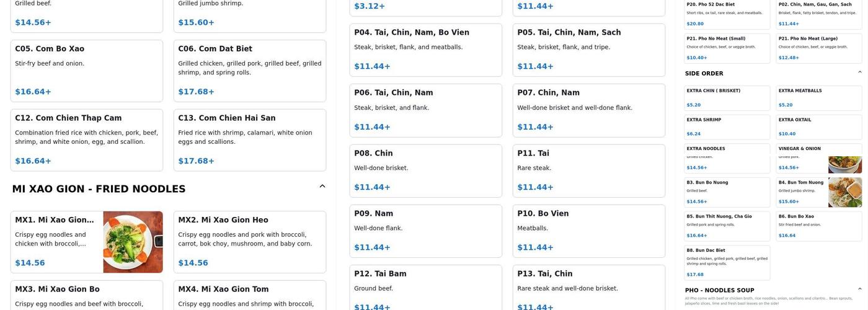Select C06. Com Dat Biet item
Viewport: 868px width, 310px height.
(249, 71)
